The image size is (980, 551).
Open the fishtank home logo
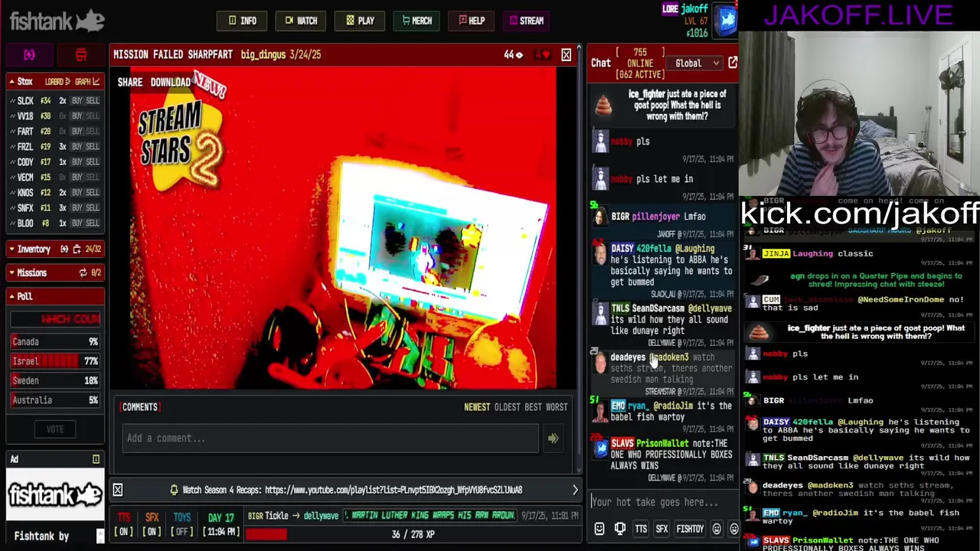coord(57,21)
